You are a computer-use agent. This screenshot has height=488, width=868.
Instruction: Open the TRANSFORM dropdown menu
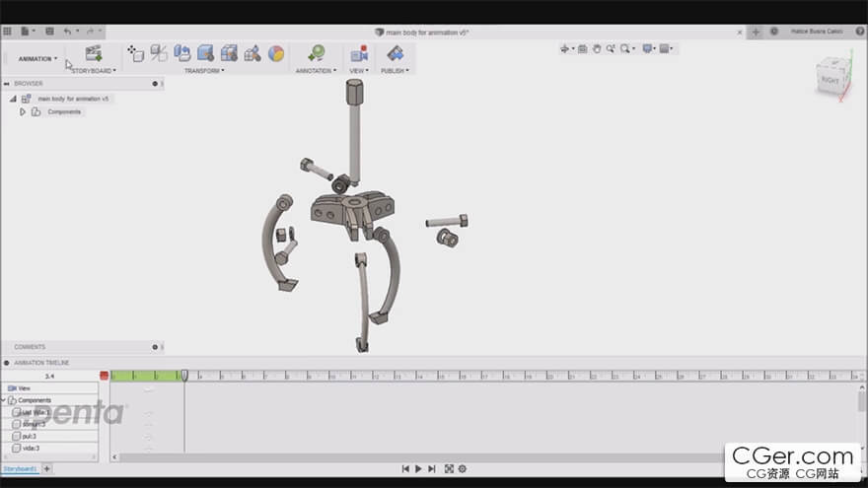click(x=204, y=71)
